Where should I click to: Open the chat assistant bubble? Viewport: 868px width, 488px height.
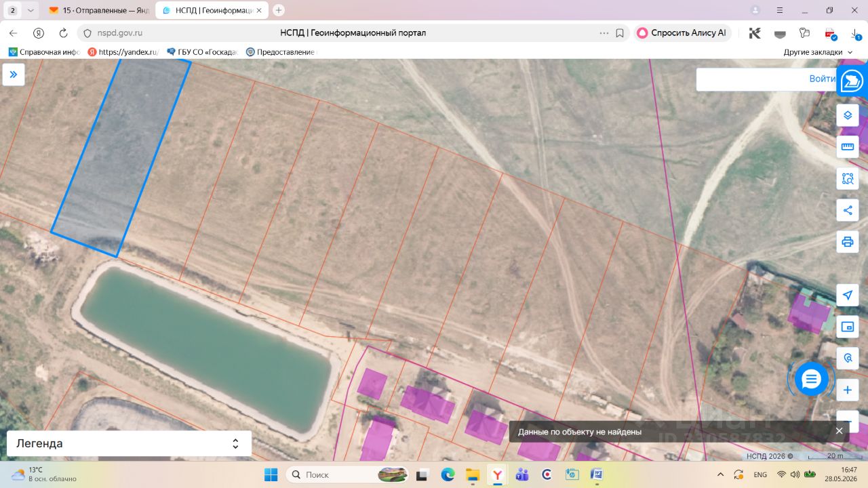812,379
